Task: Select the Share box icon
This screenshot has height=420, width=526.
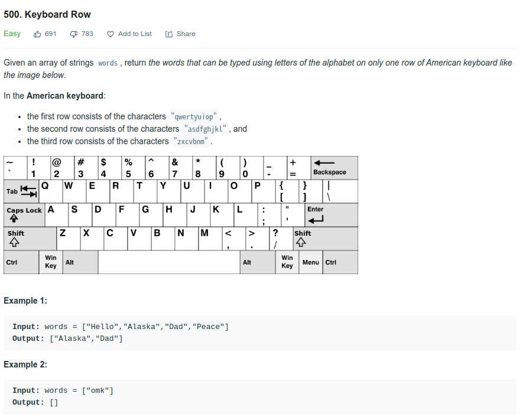Action: [168, 34]
